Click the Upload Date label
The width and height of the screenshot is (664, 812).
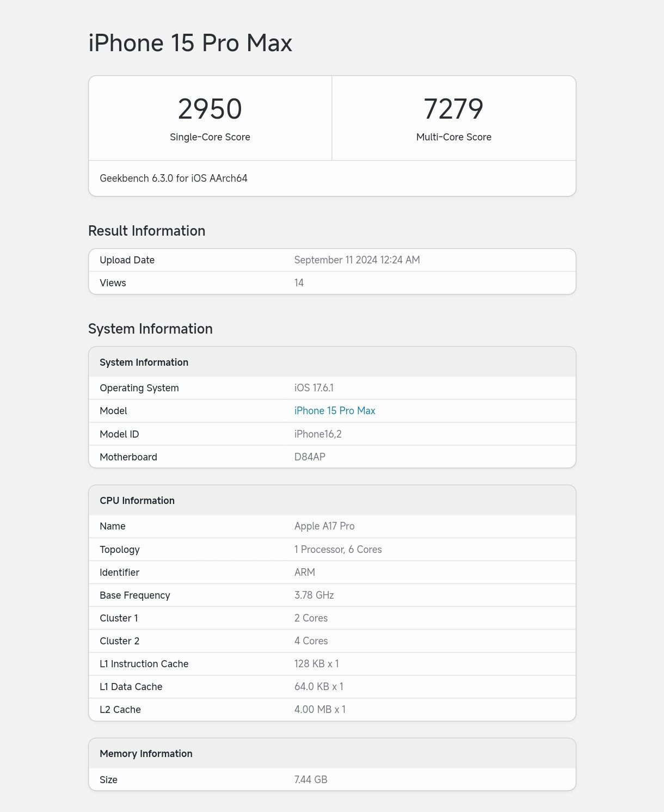pyautogui.click(x=127, y=260)
